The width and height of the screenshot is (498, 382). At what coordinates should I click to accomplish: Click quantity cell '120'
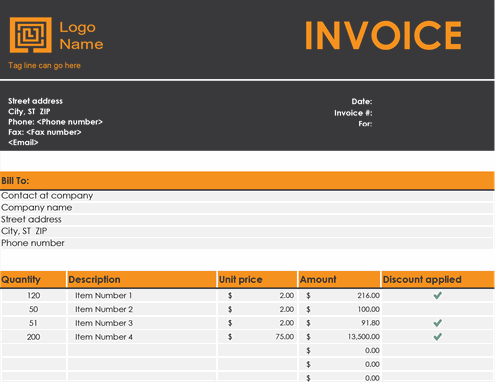pos(34,296)
